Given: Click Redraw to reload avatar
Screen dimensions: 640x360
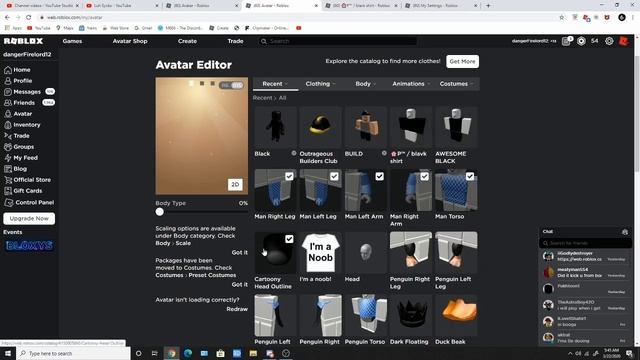Looking at the screenshot, I should [237, 309].
